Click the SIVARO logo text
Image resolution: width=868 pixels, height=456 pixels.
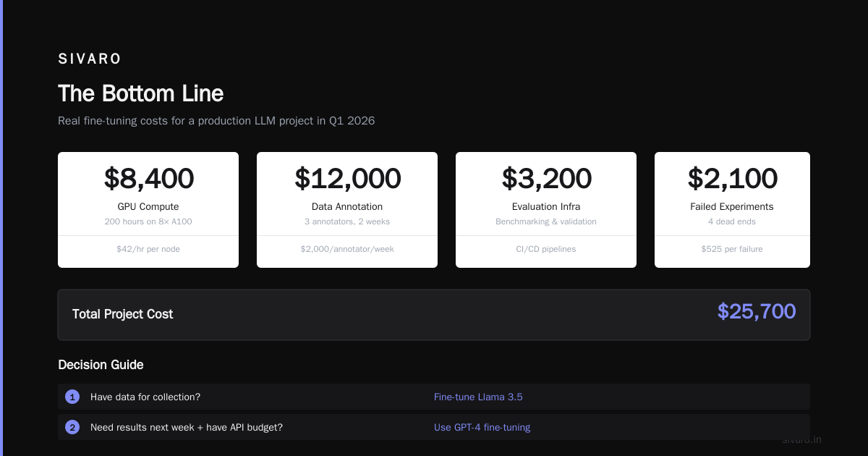coord(90,59)
